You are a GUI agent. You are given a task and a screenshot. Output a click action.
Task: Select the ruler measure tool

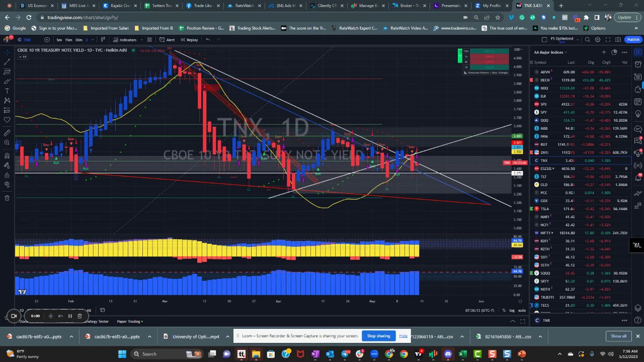[x=7, y=133]
